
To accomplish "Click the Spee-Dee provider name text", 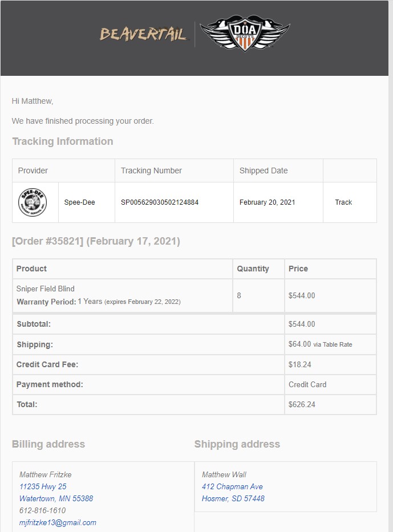I will click(79, 202).
